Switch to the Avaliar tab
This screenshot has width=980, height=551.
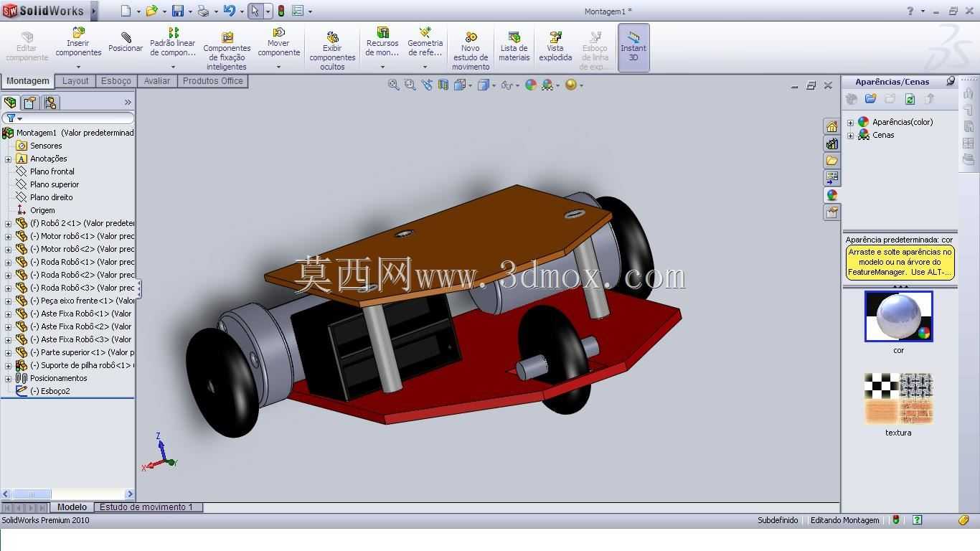(x=157, y=81)
